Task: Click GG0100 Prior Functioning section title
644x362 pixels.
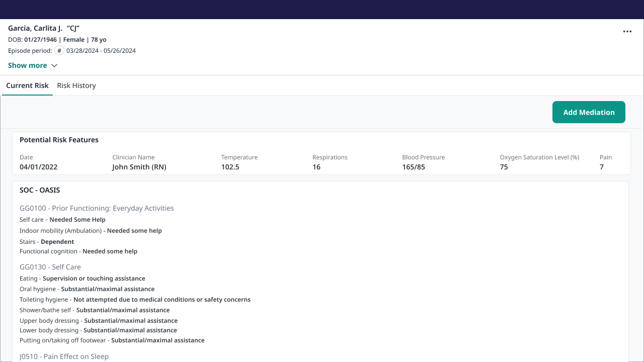Action: coord(97,208)
